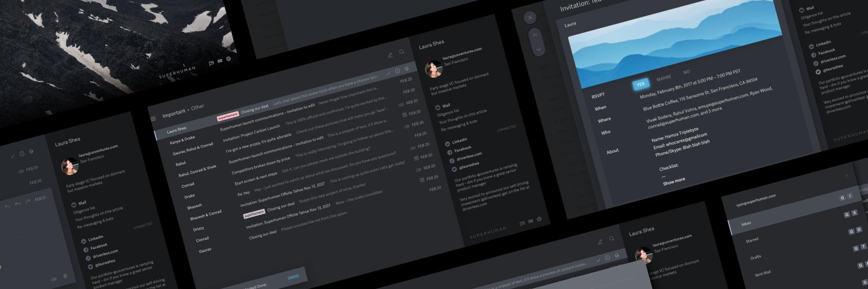
Task: Click the clock icon in the far-left window toolbar
Action: click(21, 154)
